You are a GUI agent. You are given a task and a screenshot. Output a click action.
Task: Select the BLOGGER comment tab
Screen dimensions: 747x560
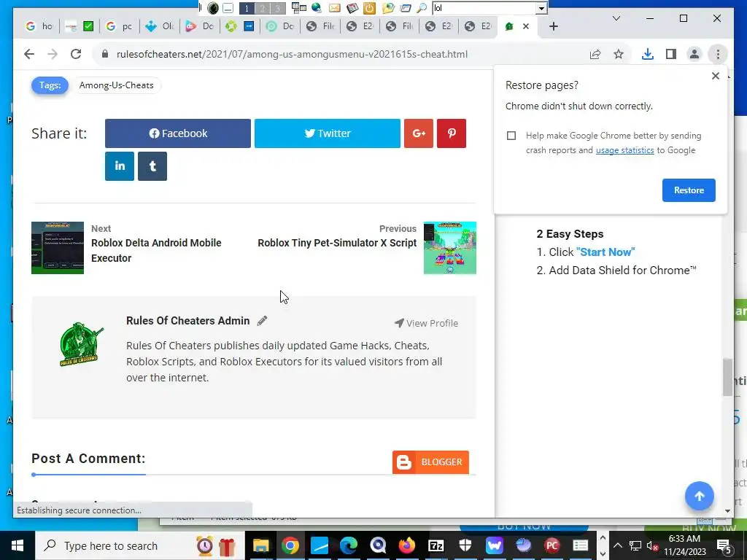430,462
